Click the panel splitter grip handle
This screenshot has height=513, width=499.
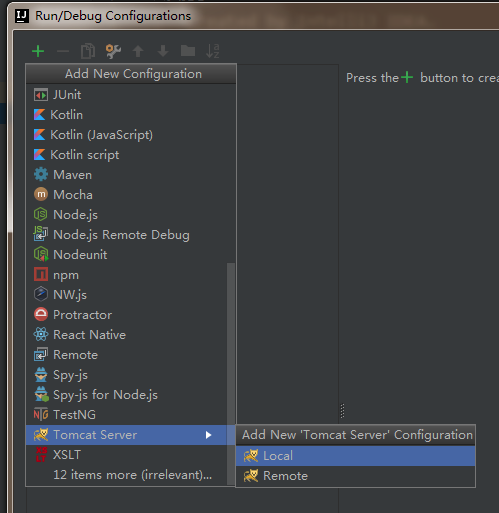tap(342, 411)
